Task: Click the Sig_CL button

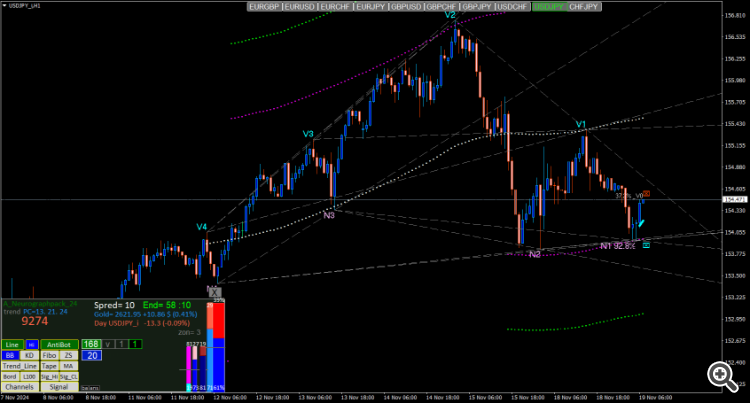Action: [x=69, y=377]
